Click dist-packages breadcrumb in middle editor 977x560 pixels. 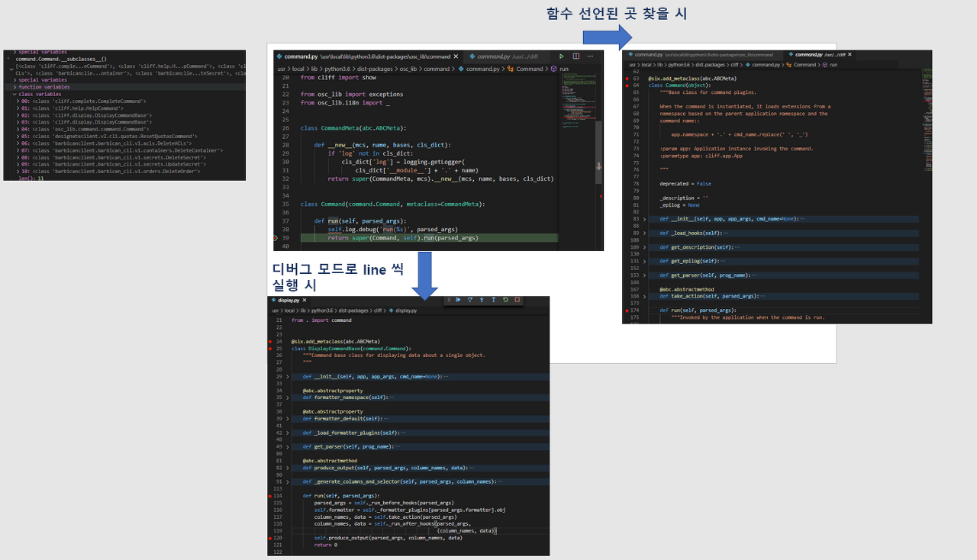pos(375,69)
